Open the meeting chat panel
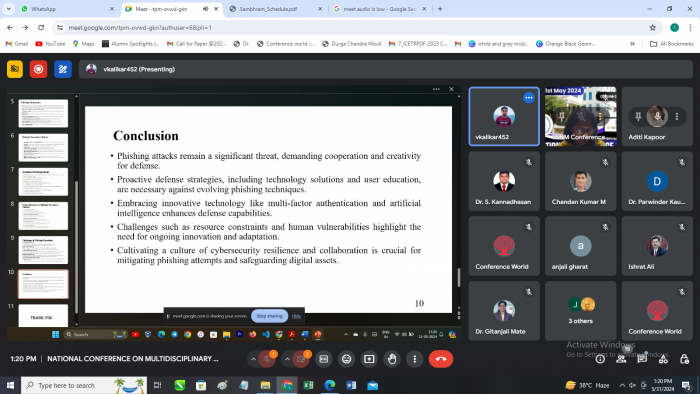700x394 pixels. (x=642, y=359)
